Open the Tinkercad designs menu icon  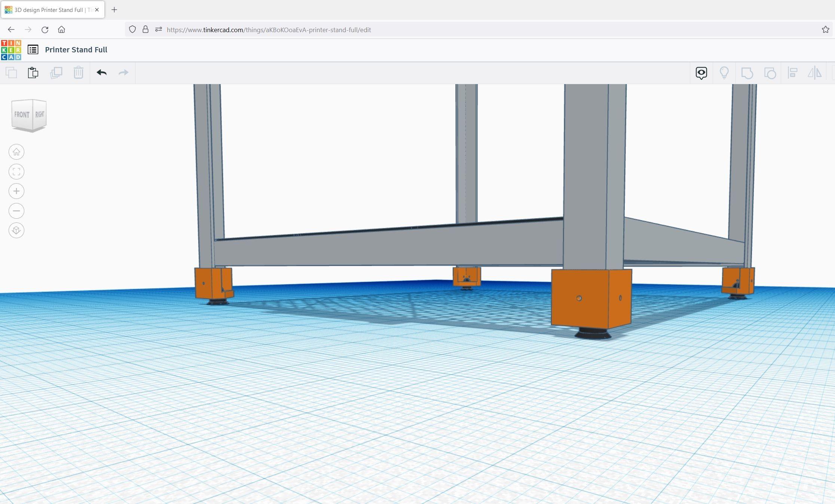(33, 49)
